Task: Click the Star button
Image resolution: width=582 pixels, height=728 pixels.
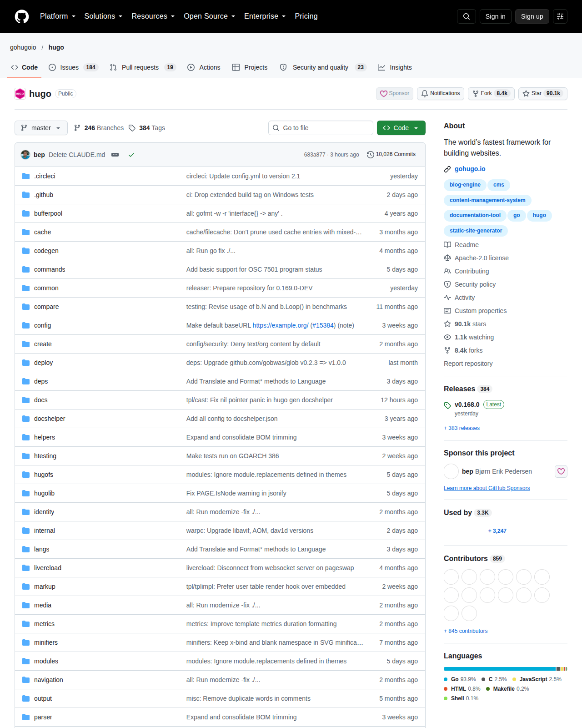Action: [x=543, y=93]
